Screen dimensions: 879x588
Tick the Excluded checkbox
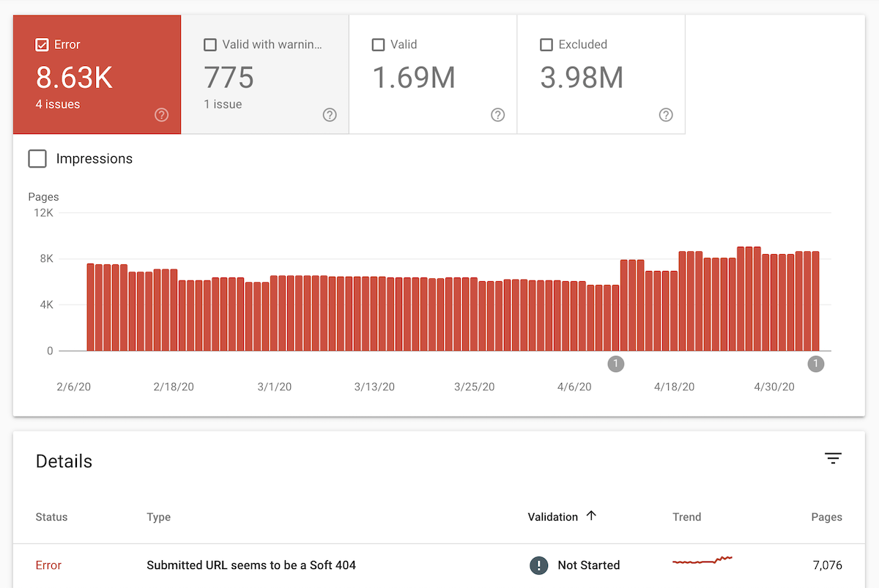point(546,45)
